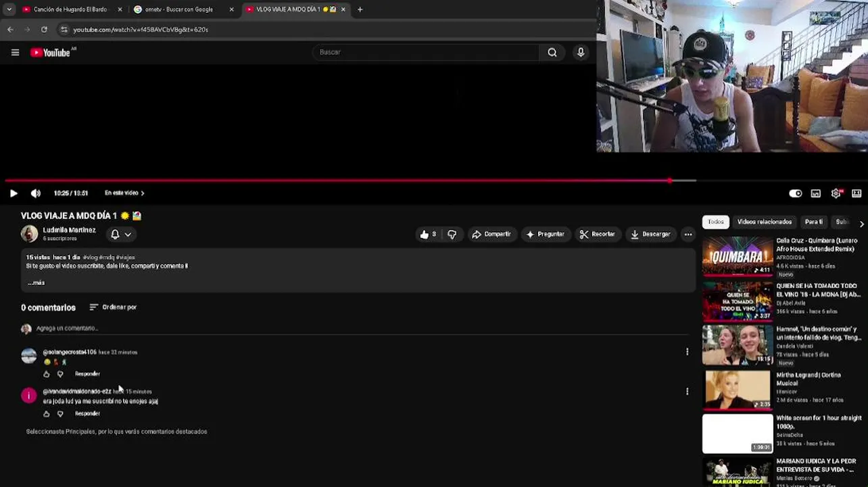Open the White screen for 1 hour thumbnail
This screenshot has height=487, width=868.
pos(738,434)
